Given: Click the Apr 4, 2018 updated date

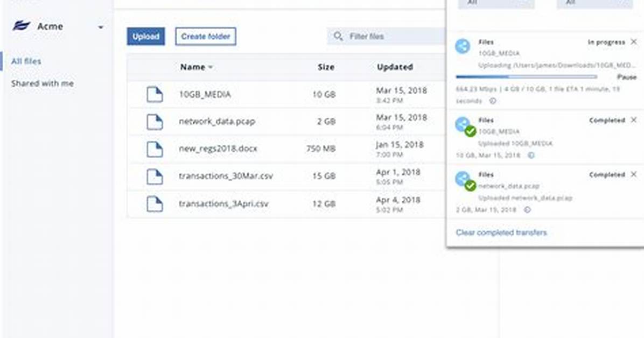Looking at the screenshot, I should point(398,200).
